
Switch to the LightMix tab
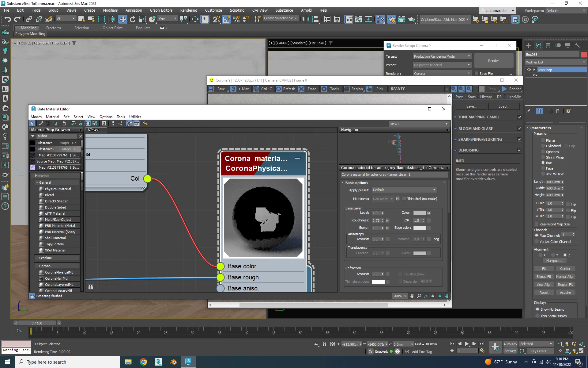[513, 97]
